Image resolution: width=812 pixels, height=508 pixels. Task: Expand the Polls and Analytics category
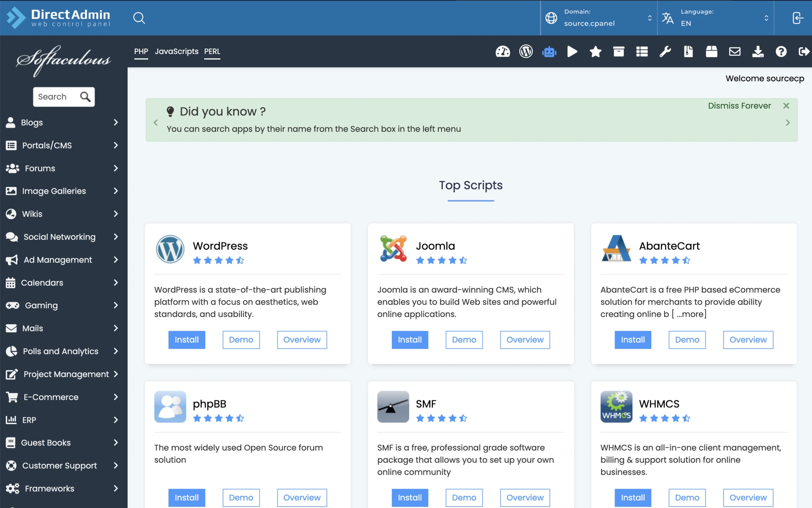(x=63, y=351)
